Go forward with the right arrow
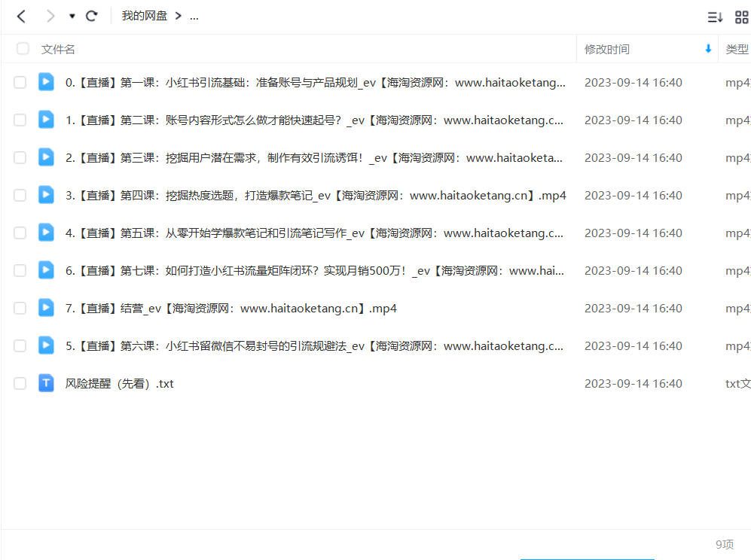Screen dimensions: 751x560 [50, 17]
